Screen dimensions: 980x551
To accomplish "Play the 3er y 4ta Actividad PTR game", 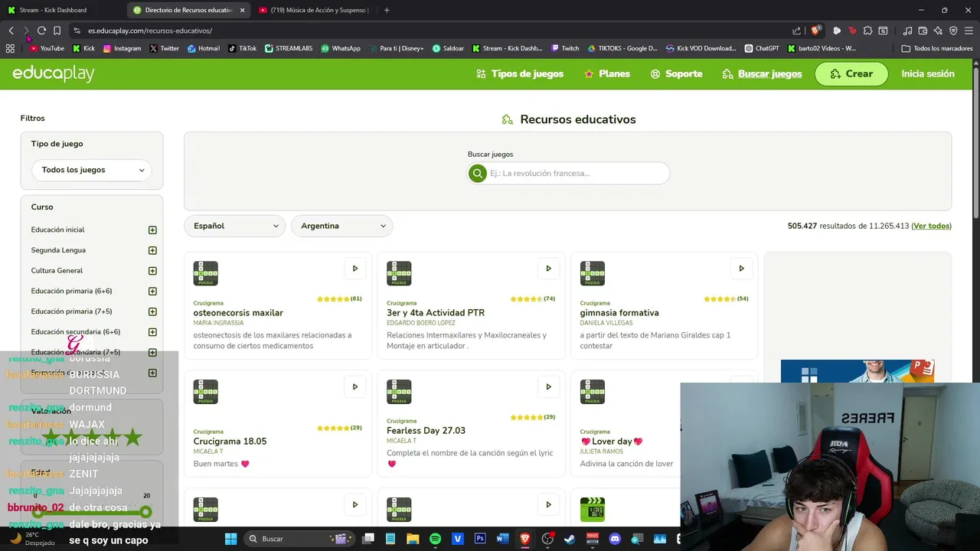I will (548, 269).
